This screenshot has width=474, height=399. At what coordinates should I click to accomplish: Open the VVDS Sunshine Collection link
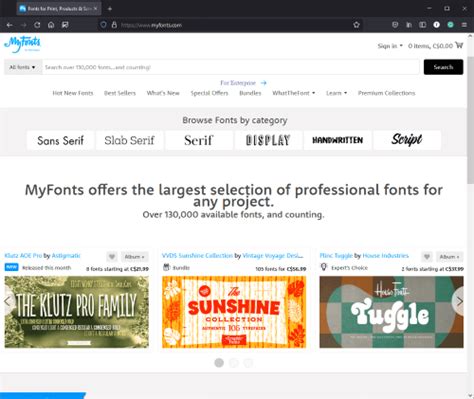[x=197, y=256]
